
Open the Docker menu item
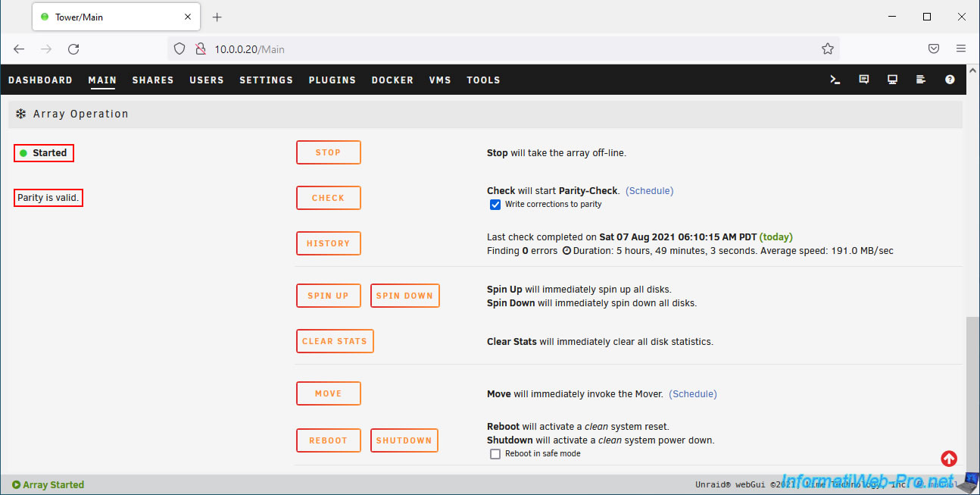coord(392,80)
